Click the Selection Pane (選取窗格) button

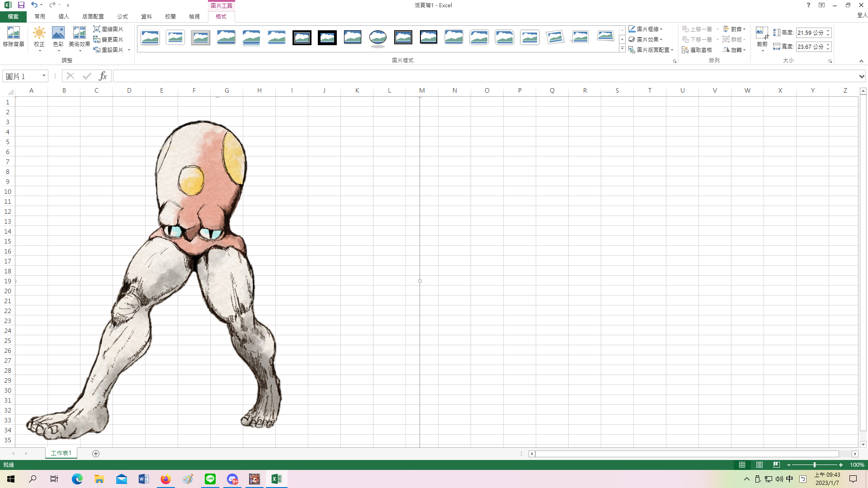697,50
